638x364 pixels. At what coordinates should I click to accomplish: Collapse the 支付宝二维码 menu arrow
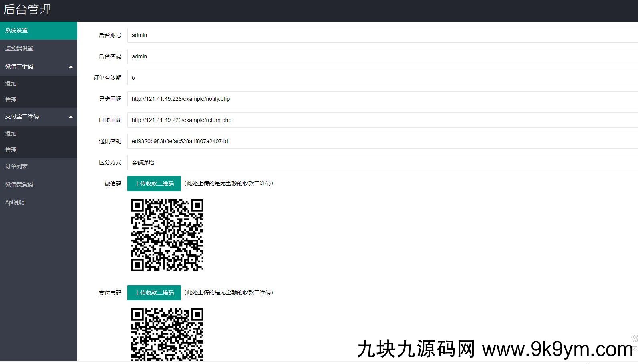coord(71,117)
